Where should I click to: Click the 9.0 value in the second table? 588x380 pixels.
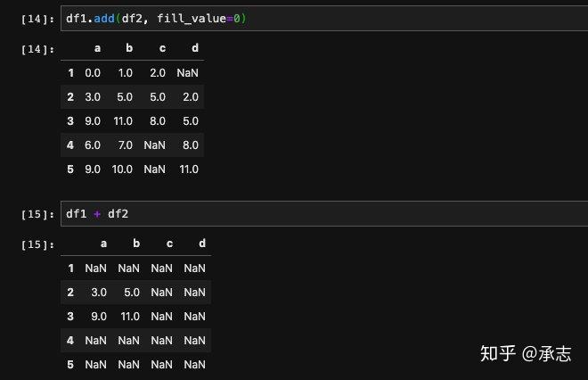[99, 316]
